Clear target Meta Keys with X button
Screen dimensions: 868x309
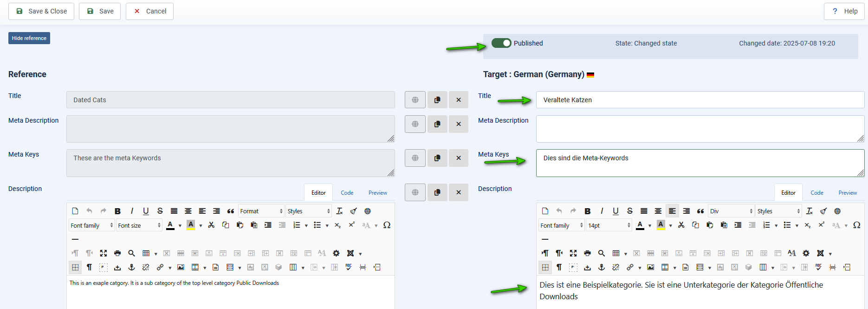point(459,158)
